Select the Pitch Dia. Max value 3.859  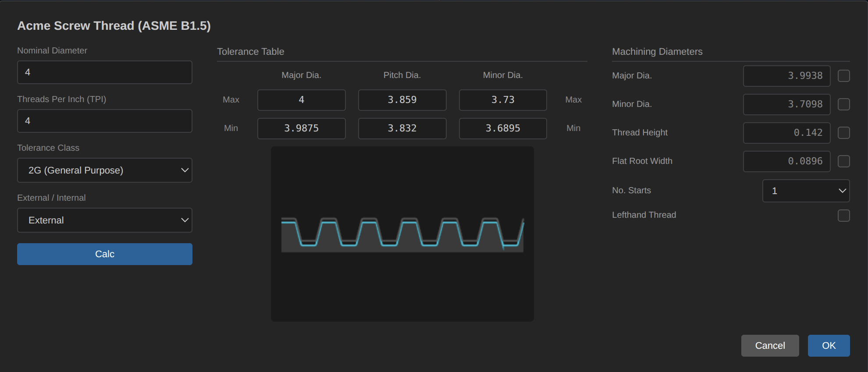click(402, 100)
